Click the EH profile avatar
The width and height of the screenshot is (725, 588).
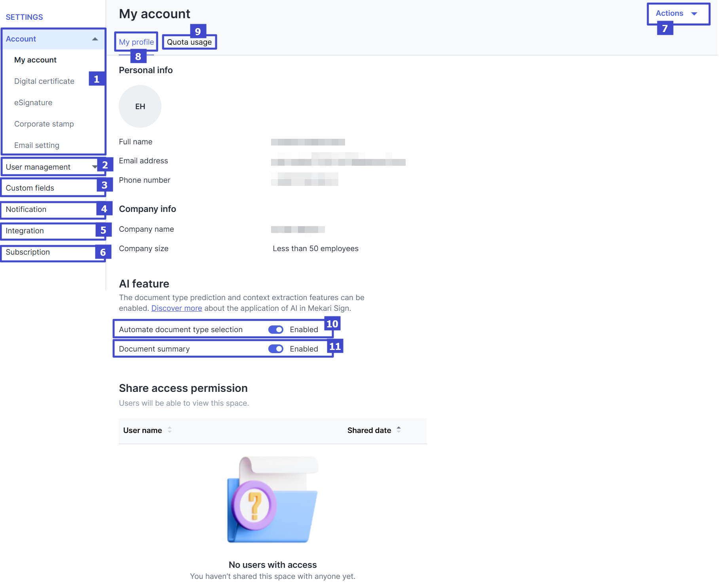tap(140, 106)
